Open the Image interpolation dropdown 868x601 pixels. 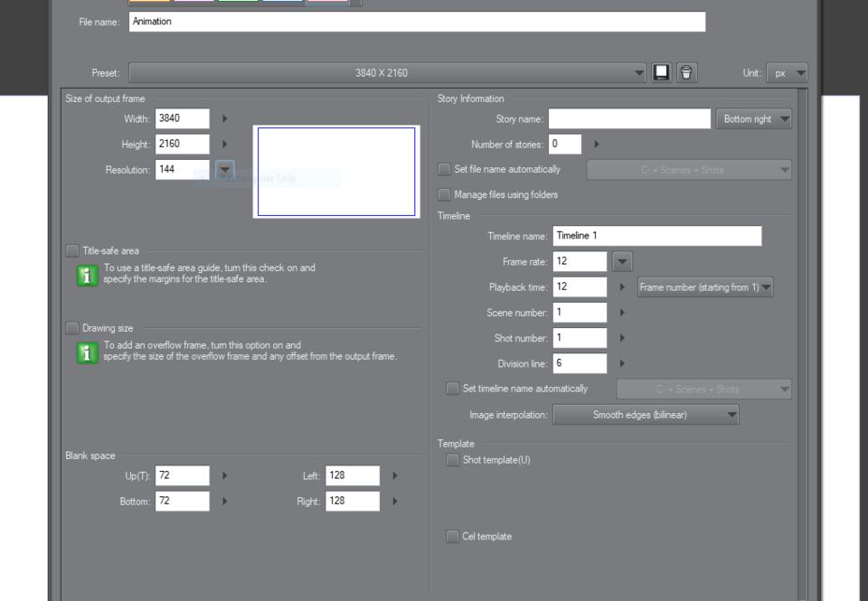point(646,415)
